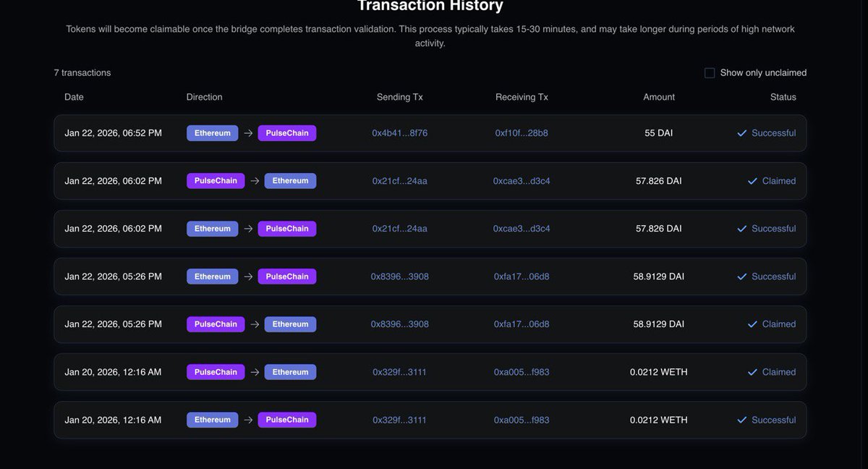Click the PulseChain badge on the second row
This screenshot has width=868, height=469.
pyautogui.click(x=215, y=179)
